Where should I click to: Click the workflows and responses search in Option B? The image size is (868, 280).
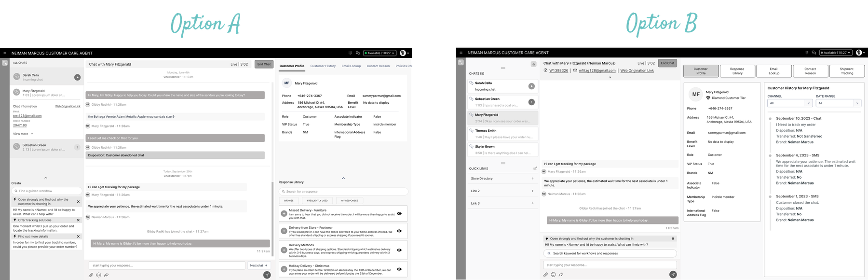[610, 253]
